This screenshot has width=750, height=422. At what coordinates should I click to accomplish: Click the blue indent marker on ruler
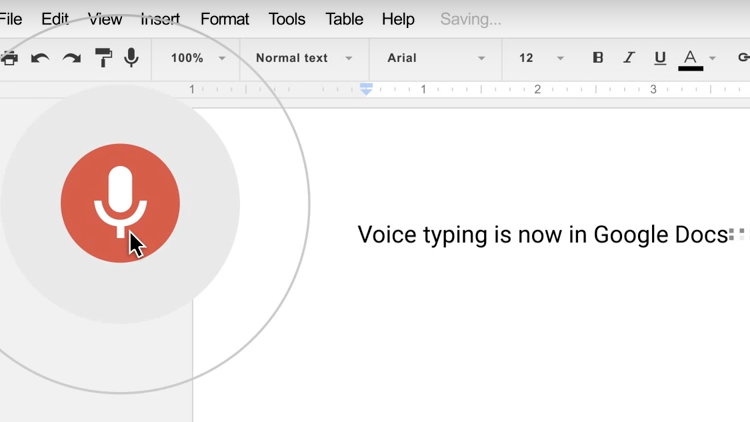click(x=366, y=89)
